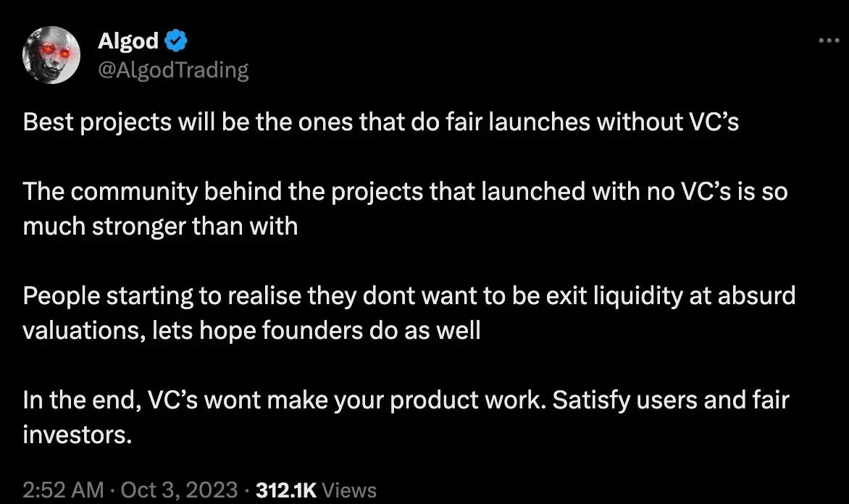Image resolution: width=849 pixels, height=504 pixels.
Task: Click the "The community behind the projects" line
Action: [405, 192]
